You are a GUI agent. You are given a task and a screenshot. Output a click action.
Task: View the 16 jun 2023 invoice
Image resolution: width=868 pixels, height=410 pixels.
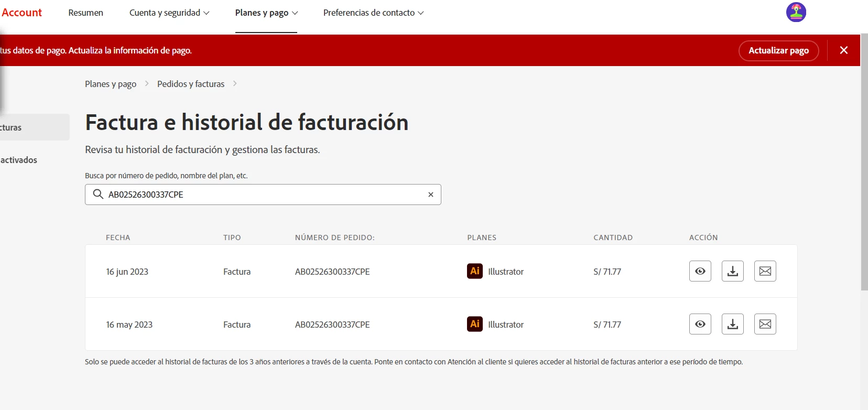[700, 271]
